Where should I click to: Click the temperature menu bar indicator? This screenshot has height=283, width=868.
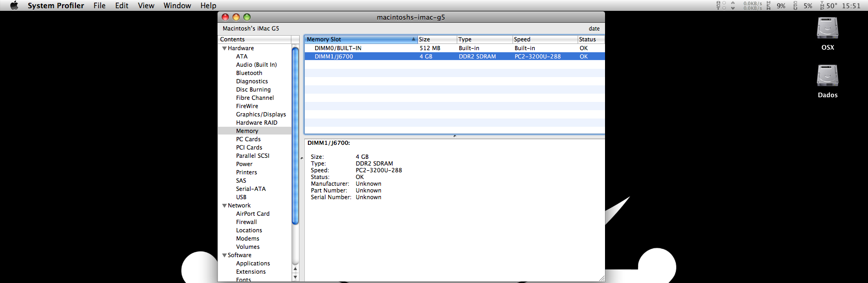(x=829, y=6)
